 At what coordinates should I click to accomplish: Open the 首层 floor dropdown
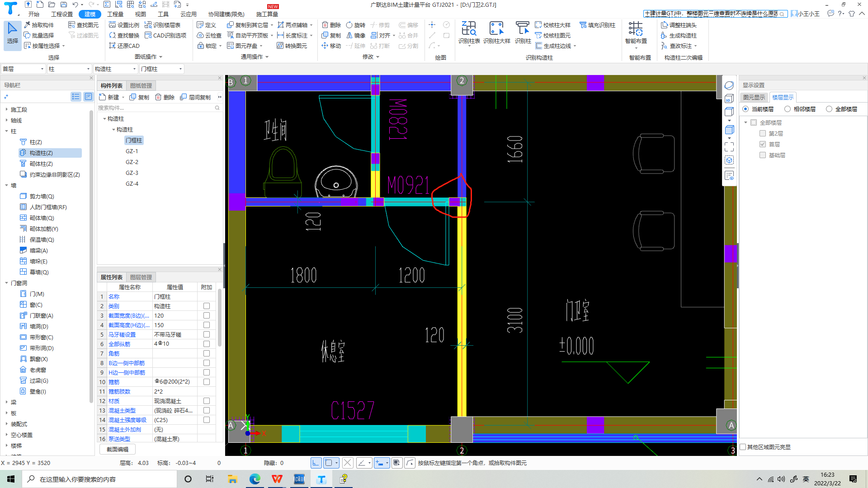click(23, 69)
